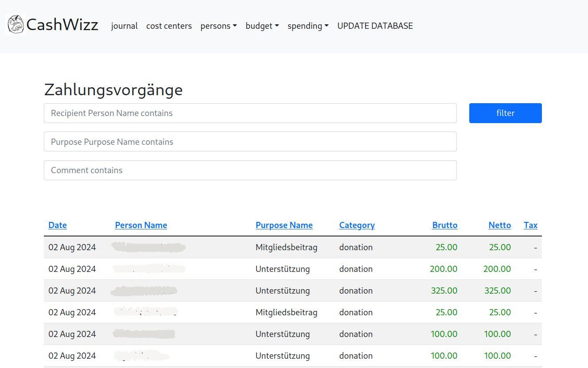Select Unterstützung in the 325.00 row
Screen dimensions: 588x368
(283, 291)
